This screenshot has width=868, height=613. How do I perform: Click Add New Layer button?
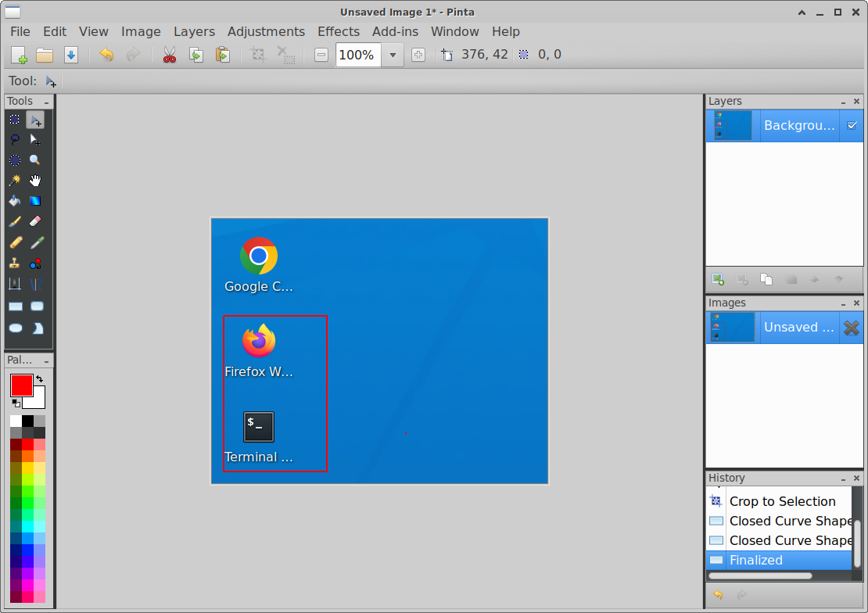coord(718,279)
